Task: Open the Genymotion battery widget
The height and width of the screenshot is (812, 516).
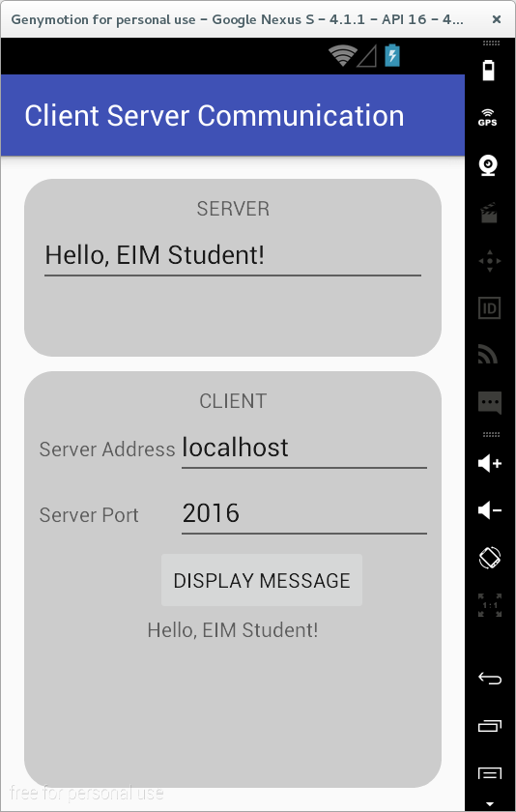Action: pyautogui.click(x=489, y=70)
